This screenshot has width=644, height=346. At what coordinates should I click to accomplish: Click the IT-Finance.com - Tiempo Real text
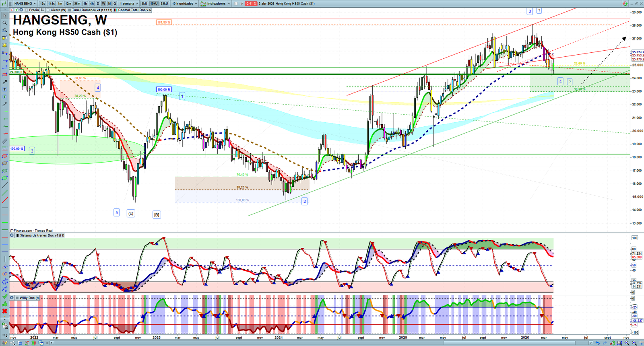click(31, 231)
